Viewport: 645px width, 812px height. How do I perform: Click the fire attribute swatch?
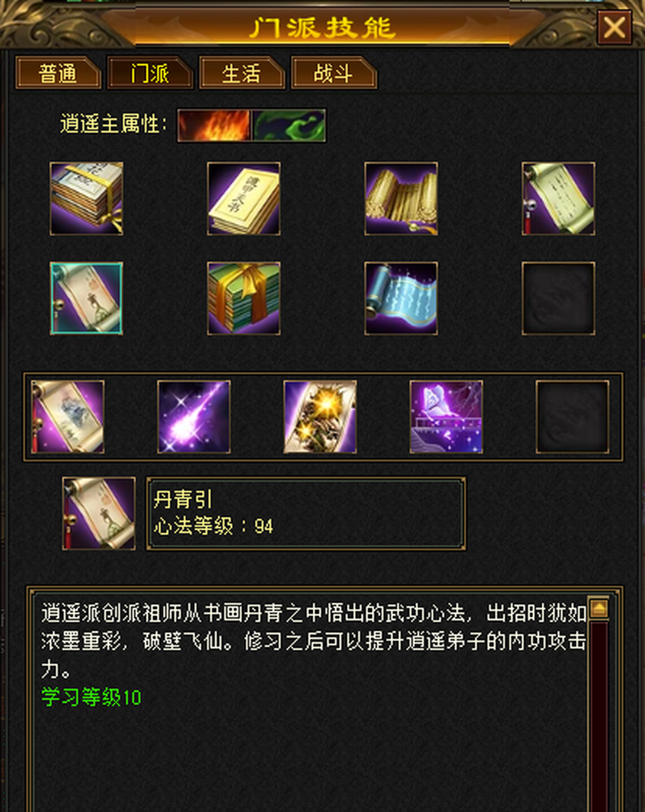coord(214,125)
